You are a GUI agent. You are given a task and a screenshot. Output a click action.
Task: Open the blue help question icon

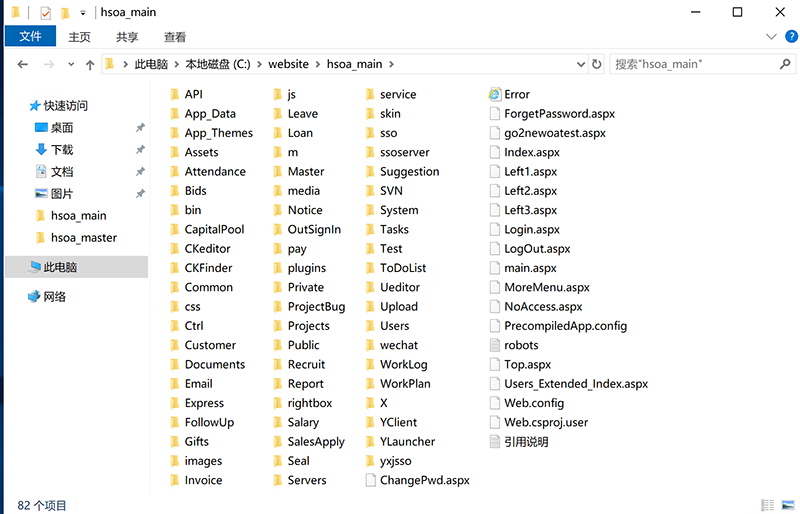pyautogui.click(x=791, y=37)
